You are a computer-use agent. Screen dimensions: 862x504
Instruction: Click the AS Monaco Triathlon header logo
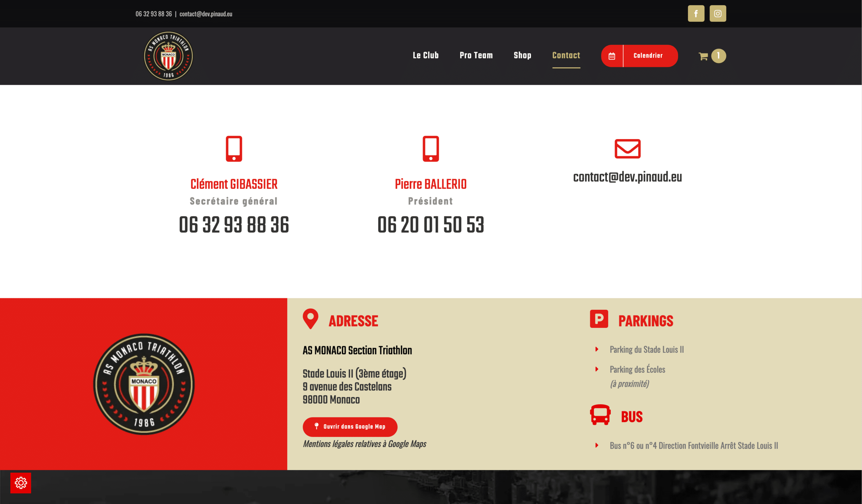[x=168, y=56]
